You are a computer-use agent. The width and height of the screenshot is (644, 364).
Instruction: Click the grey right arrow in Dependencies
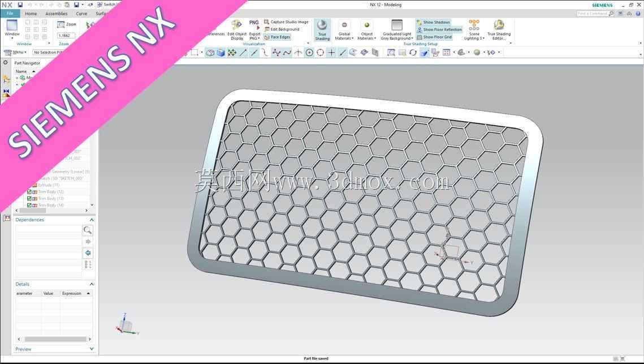coord(88,242)
